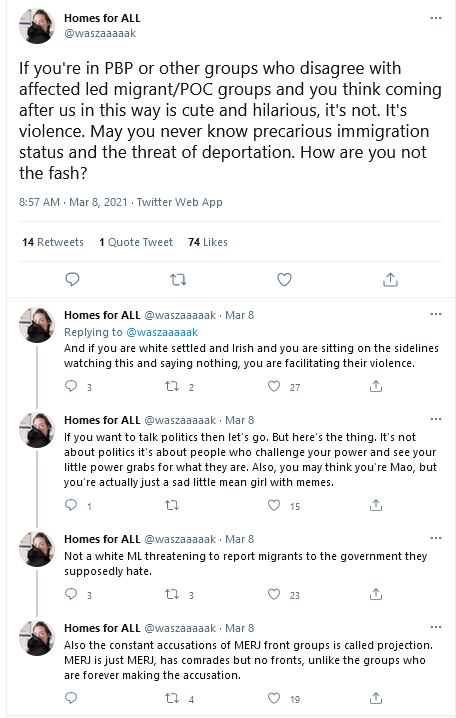Share the MERJ front groups tweet
Viewport: 456px width, 718px height.
coord(376,698)
